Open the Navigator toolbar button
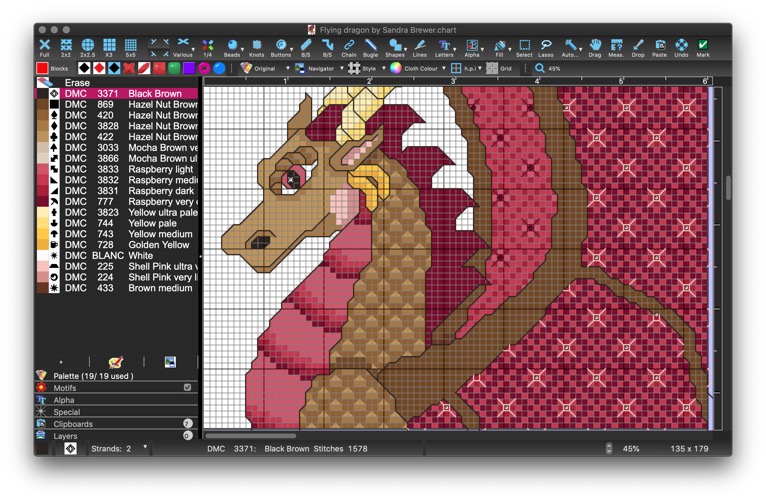This screenshot has width=766, height=501. (315, 68)
